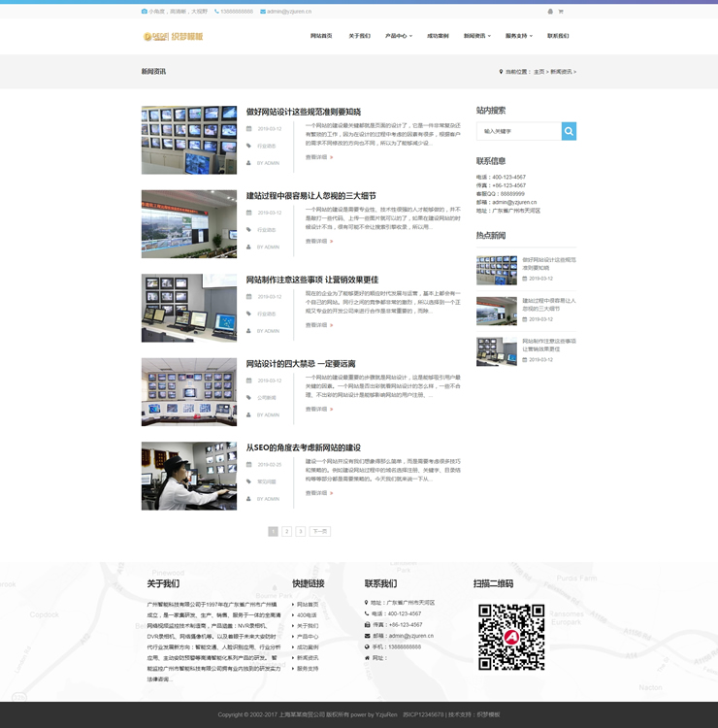This screenshot has width=718, height=728.
Task: Click the 输入关键字 search input field
Action: (x=519, y=131)
